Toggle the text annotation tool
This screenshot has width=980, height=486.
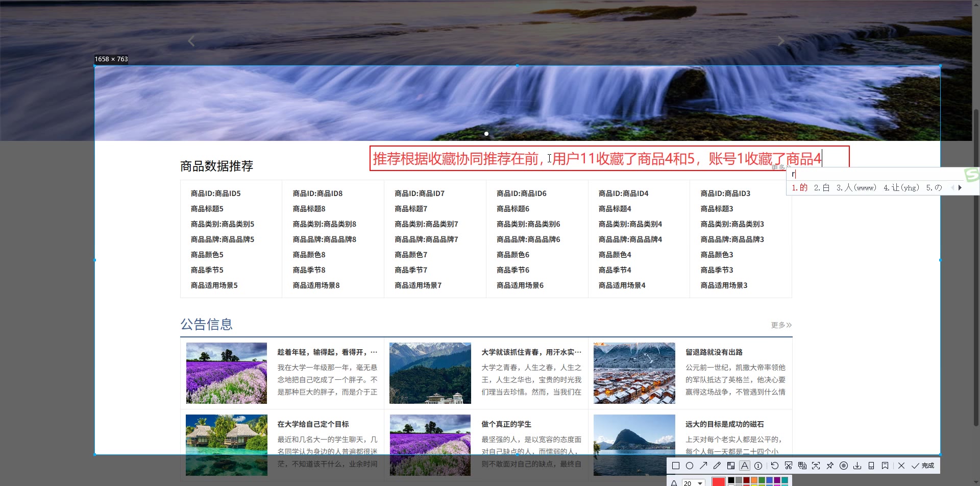(x=745, y=466)
